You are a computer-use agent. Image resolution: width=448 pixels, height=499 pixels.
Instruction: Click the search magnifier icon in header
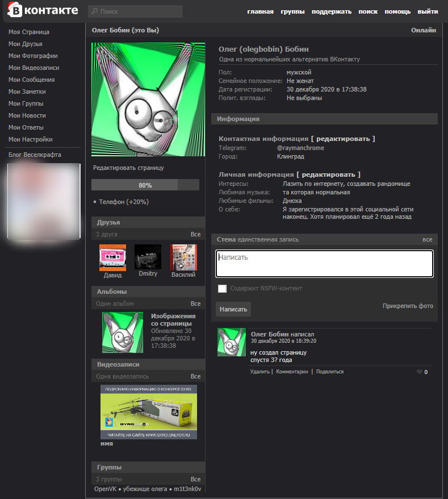point(94,11)
